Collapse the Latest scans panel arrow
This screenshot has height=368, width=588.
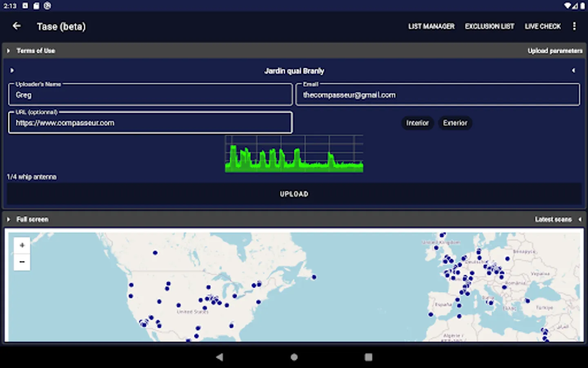pos(580,220)
